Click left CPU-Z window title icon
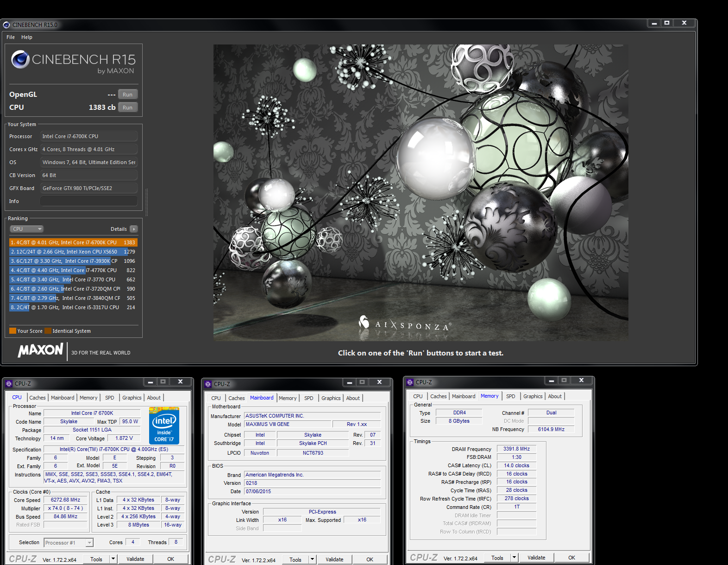The image size is (728, 565). [9, 384]
